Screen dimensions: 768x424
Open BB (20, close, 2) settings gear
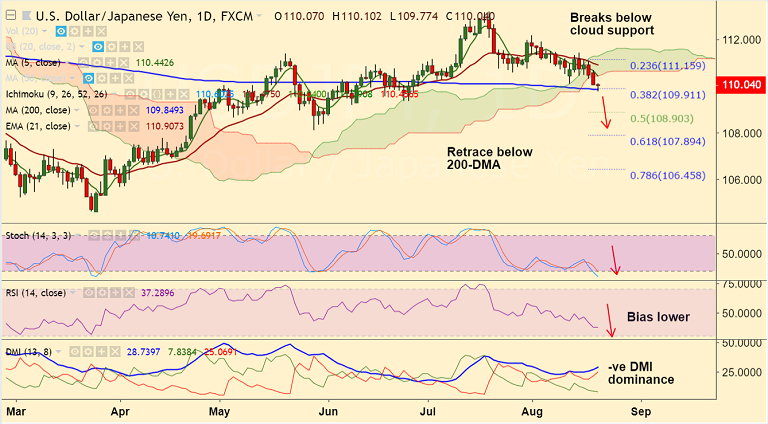pyautogui.click(x=112, y=47)
